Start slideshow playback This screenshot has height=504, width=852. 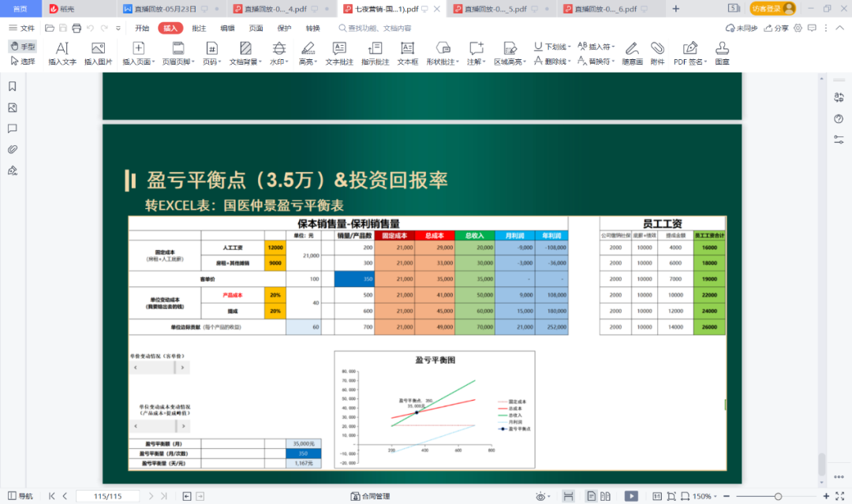(631, 496)
